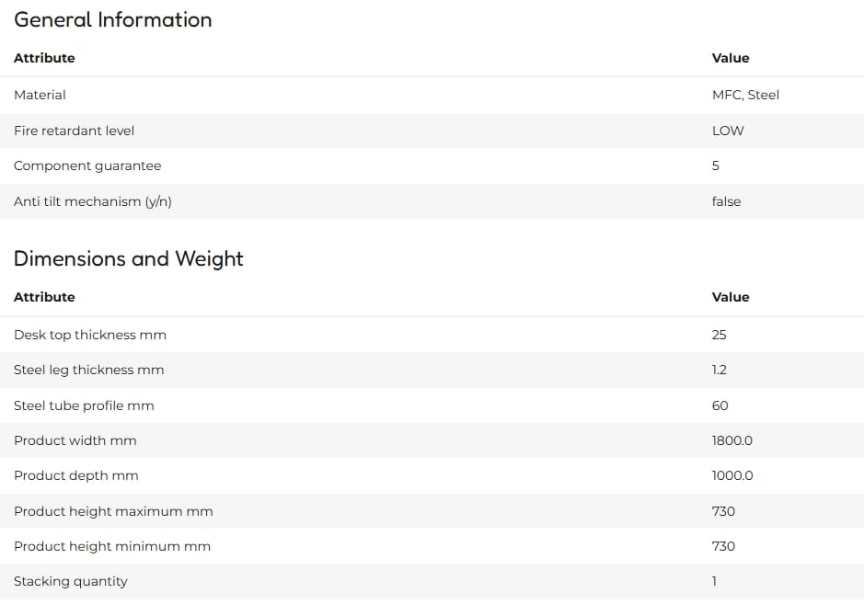Click the General Information heading
This screenshot has height=616, width=864.
112,20
